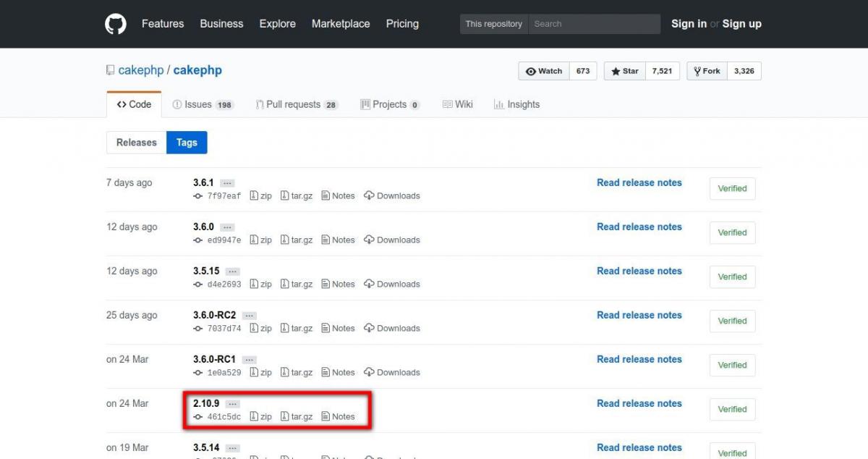
Task: Download the zip for 3.6.0-RC1
Action: coord(261,373)
